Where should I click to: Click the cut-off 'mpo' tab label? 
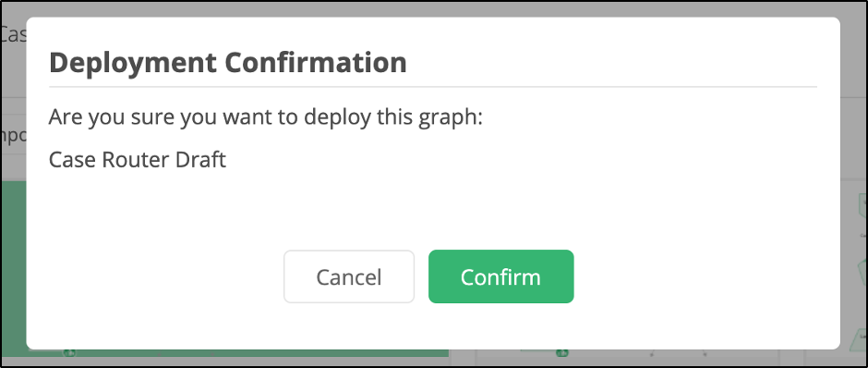(10, 136)
